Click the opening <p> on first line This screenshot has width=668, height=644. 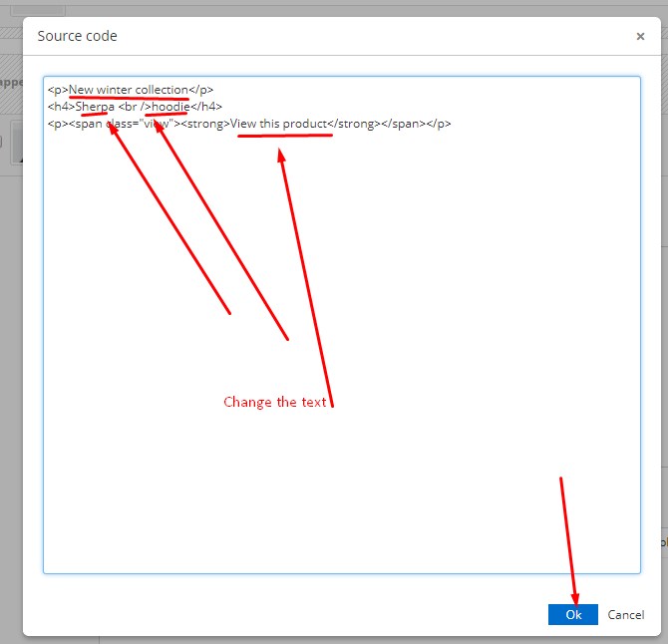tap(58, 90)
